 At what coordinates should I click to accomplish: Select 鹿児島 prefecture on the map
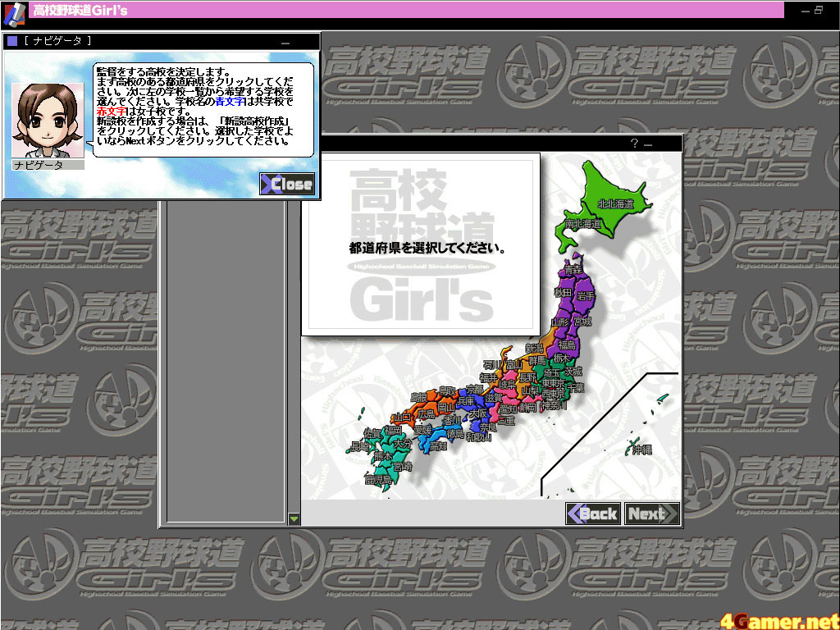tap(377, 479)
